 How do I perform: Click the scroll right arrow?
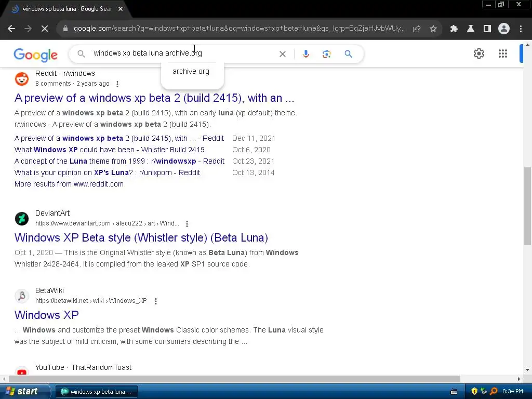point(519,379)
